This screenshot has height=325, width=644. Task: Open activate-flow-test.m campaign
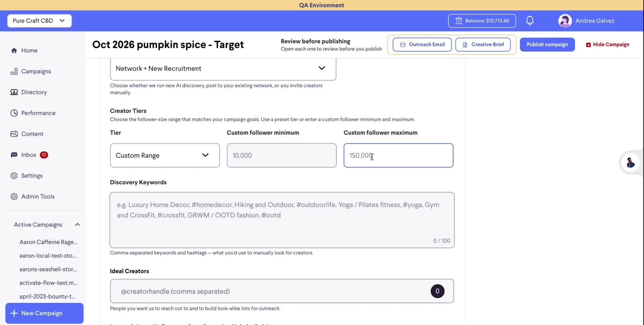click(48, 283)
